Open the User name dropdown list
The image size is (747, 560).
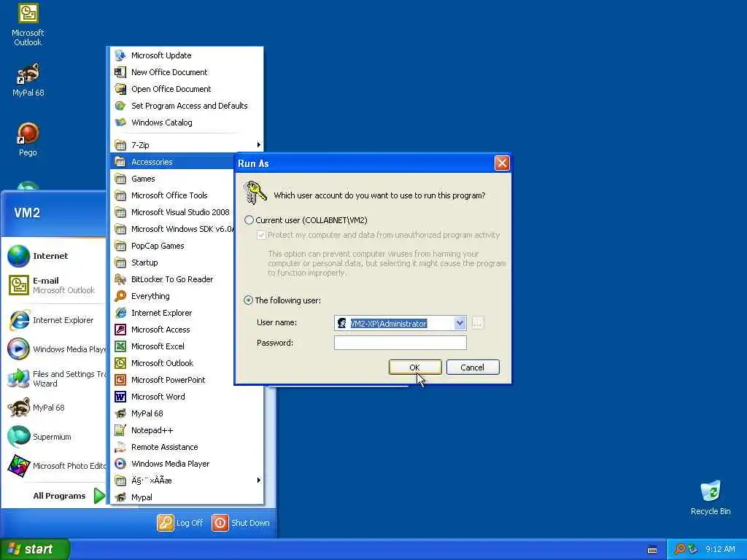tap(460, 323)
